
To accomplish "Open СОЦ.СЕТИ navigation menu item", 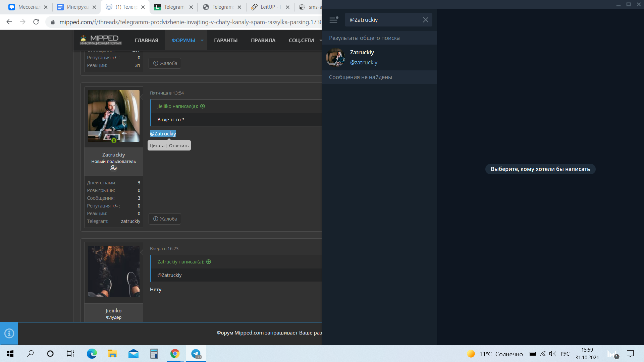I will (x=301, y=41).
